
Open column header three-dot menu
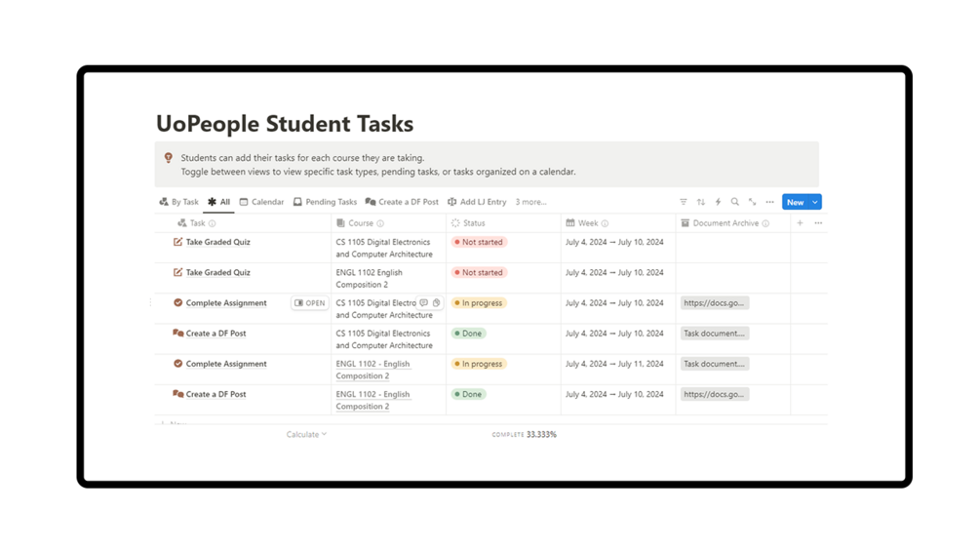click(818, 223)
